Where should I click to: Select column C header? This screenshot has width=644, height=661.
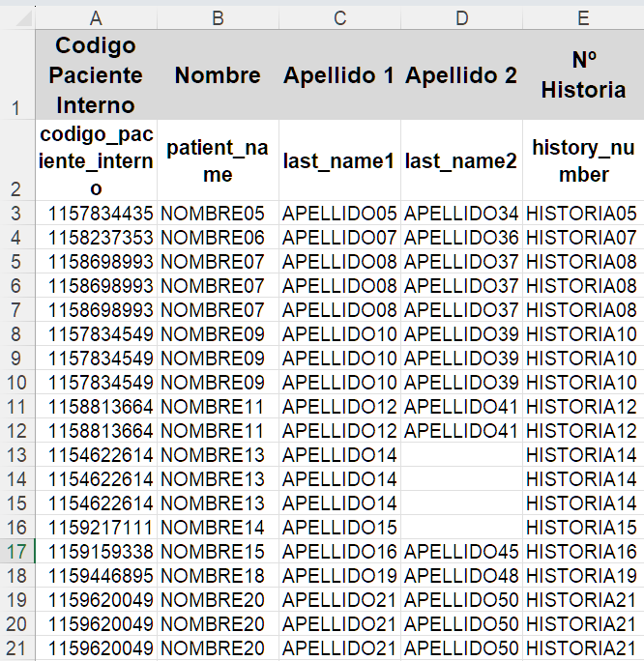click(x=339, y=18)
